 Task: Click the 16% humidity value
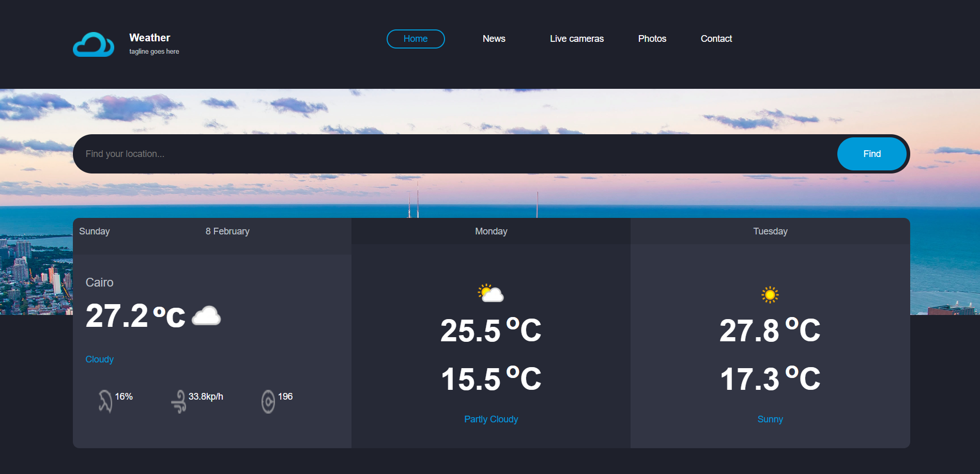pyautogui.click(x=124, y=397)
